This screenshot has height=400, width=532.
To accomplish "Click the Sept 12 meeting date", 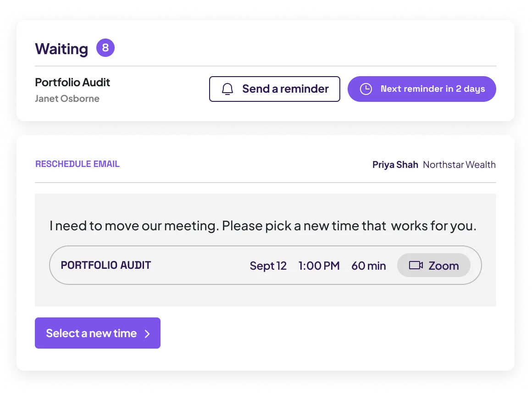I will [268, 266].
